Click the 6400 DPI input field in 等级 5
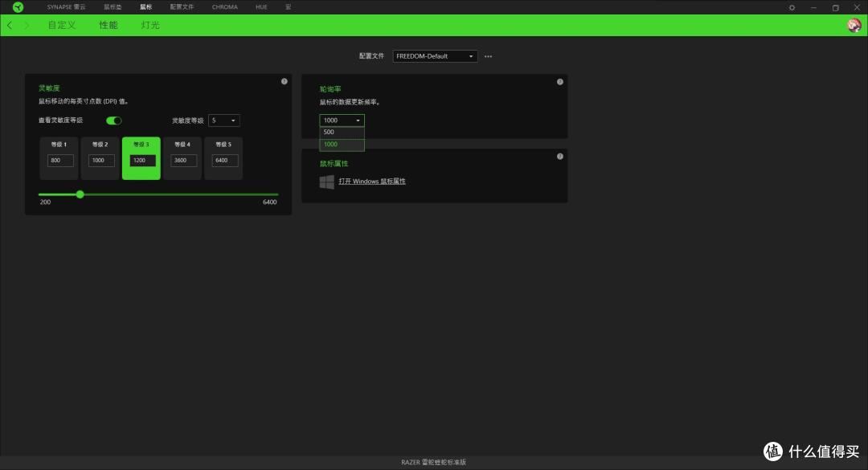Screen dimensions: 868x470 click(x=225, y=161)
